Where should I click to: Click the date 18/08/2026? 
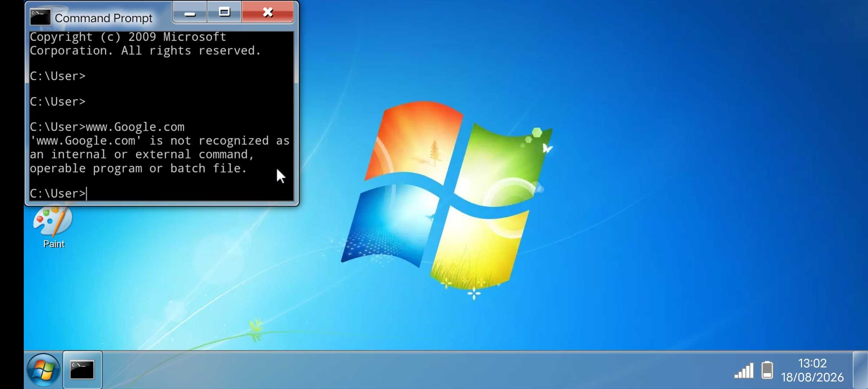[812, 377]
